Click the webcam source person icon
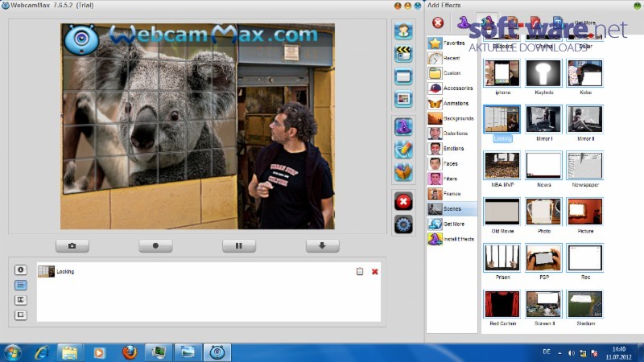Image resolution: width=644 pixels, height=362 pixels. tap(403, 31)
